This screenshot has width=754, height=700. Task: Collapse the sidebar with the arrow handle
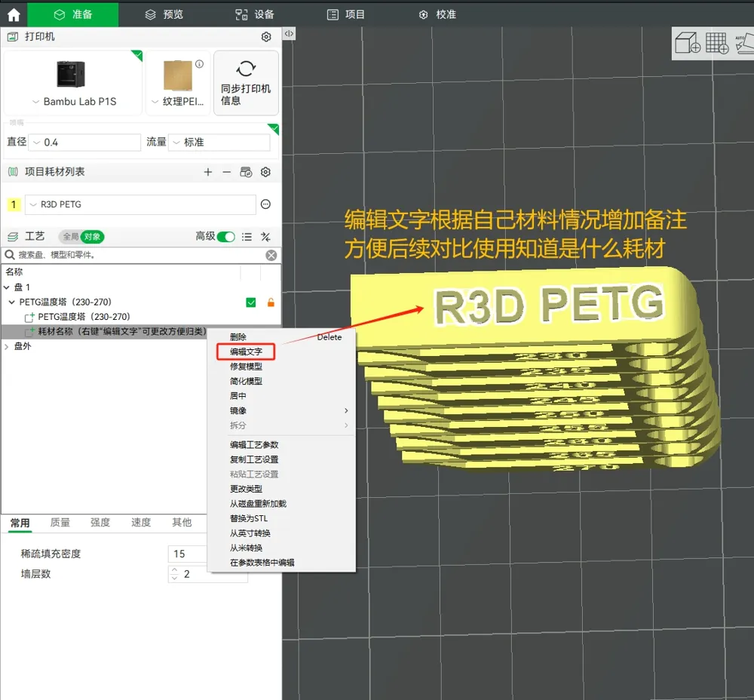tap(289, 34)
